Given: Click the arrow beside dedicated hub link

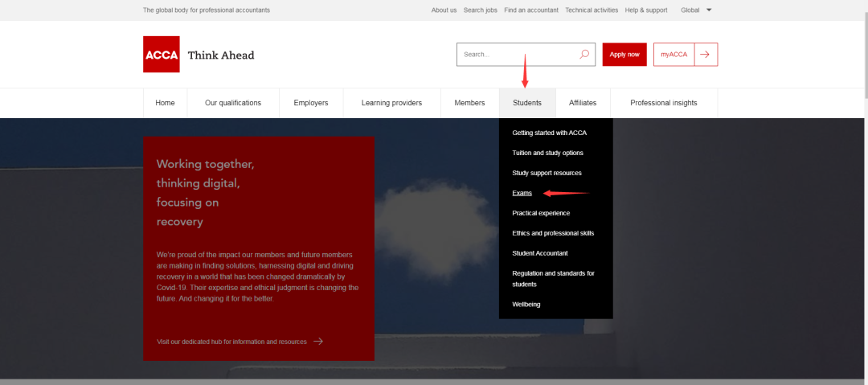Looking at the screenshot, I should [318, 342].
